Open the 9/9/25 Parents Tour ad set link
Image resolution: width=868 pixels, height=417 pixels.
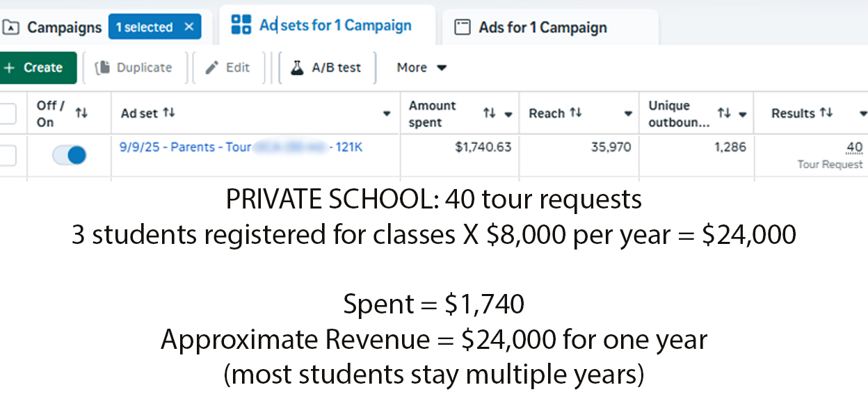[185, 147]
